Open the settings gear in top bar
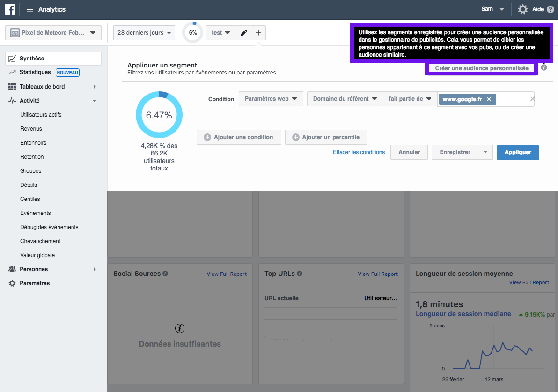Viewport: 558px width, 392px height. [x=522, y=9]
